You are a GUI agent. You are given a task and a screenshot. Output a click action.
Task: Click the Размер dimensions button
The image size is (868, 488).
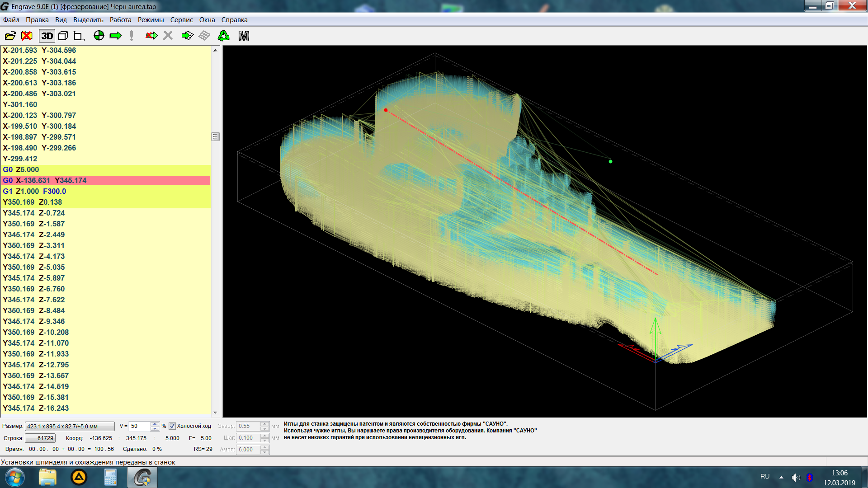click(x=70, y=426)
